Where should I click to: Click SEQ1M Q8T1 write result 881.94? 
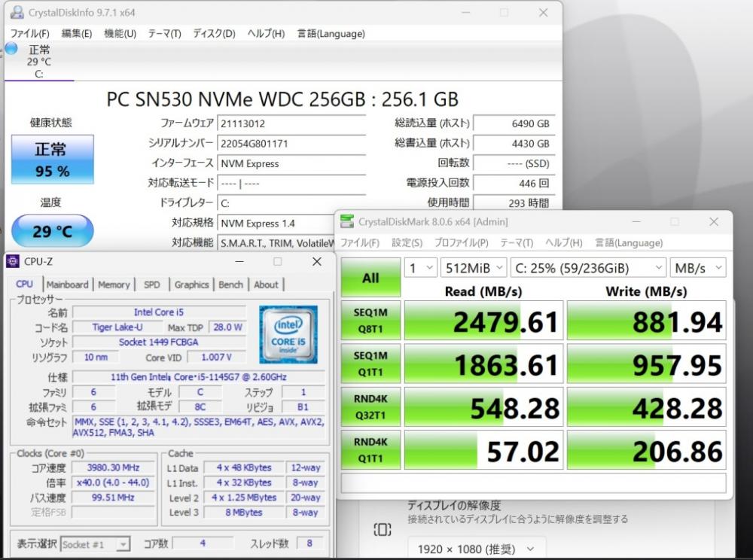[x=646, y=321]
